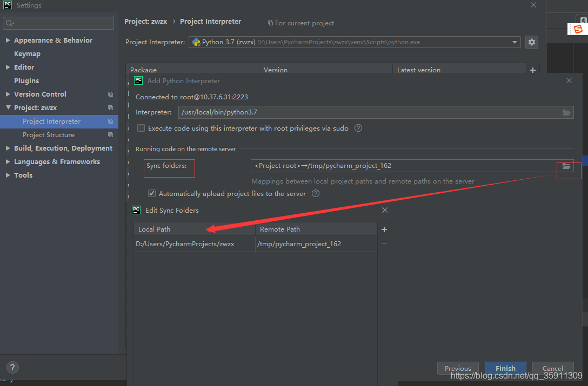Select the D:/Users/PycharmProjects/zwzx local path cell
The height and width of the screenshot is (386, 588).
194,243
